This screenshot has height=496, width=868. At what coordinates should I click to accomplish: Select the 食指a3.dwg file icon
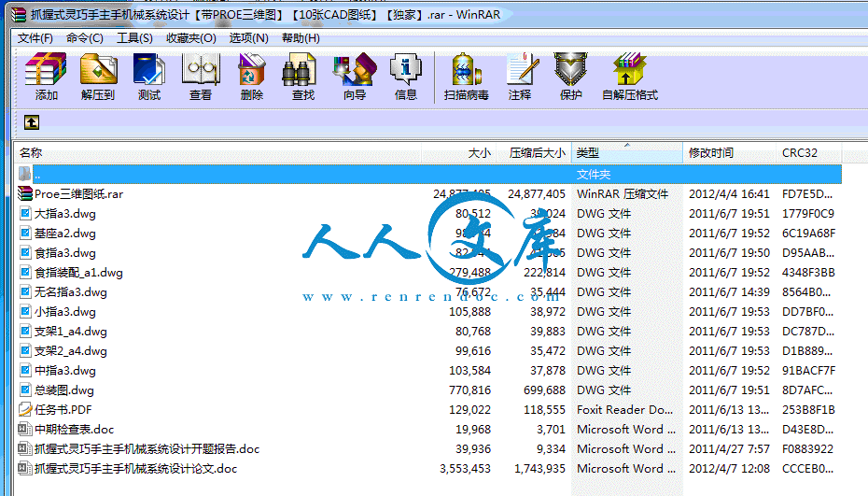(25, 253)
